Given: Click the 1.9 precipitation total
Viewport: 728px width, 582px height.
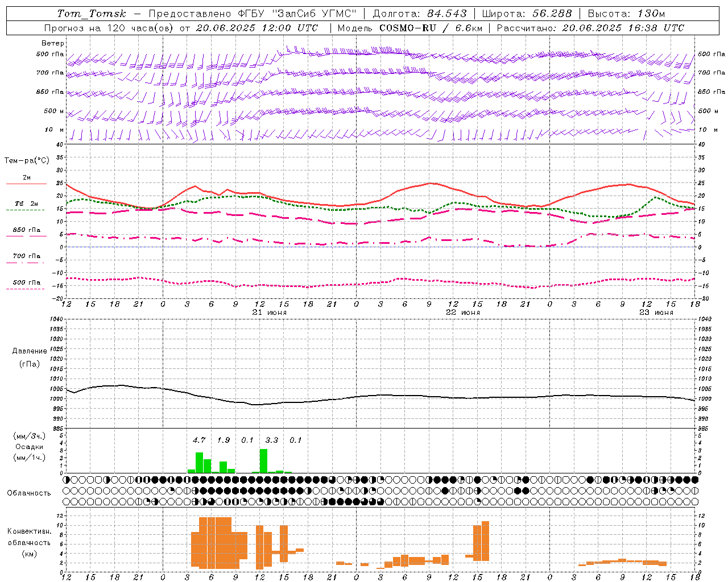Looking at the screenshot, I should tap(224, 440).
